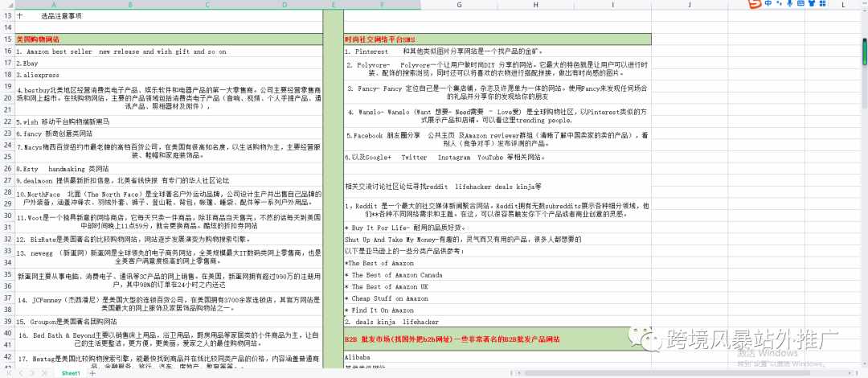Click the vertical scrollbar thumb
Screen dimensions: 868x378
864,51
